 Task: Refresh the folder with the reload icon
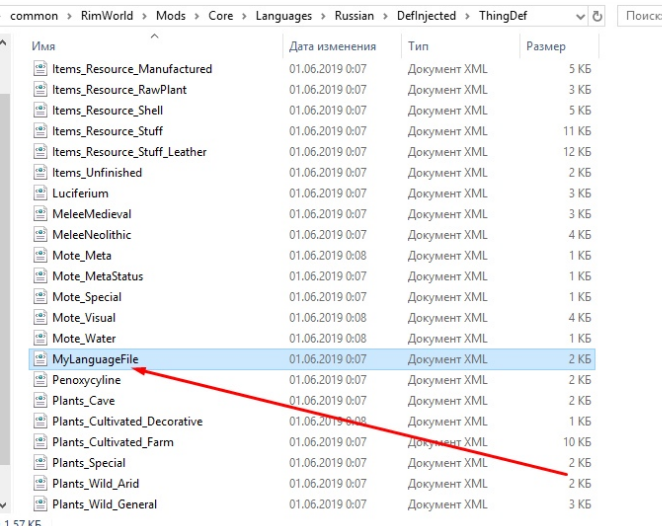click(597, 16)
